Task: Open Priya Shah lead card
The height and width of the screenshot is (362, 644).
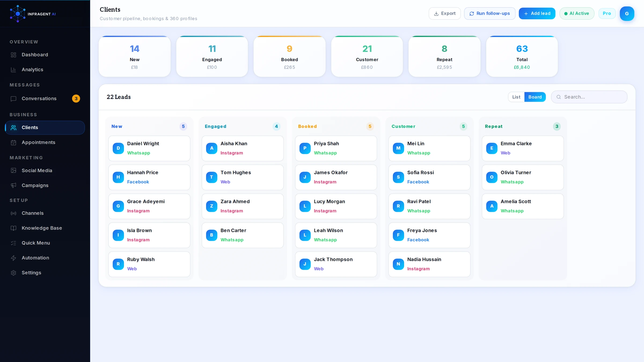Action: pyautogui.click(x=336, y=148)
